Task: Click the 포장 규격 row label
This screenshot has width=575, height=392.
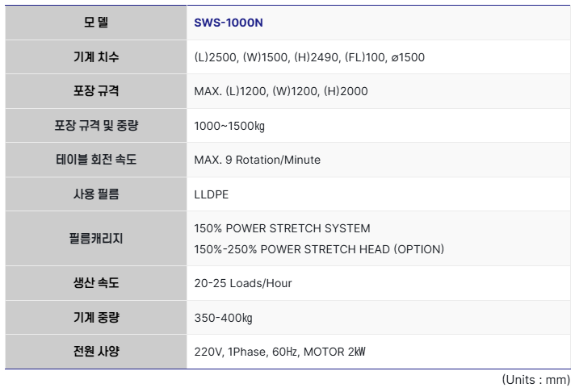Action: pyautogui.click(x=96, y=91)
